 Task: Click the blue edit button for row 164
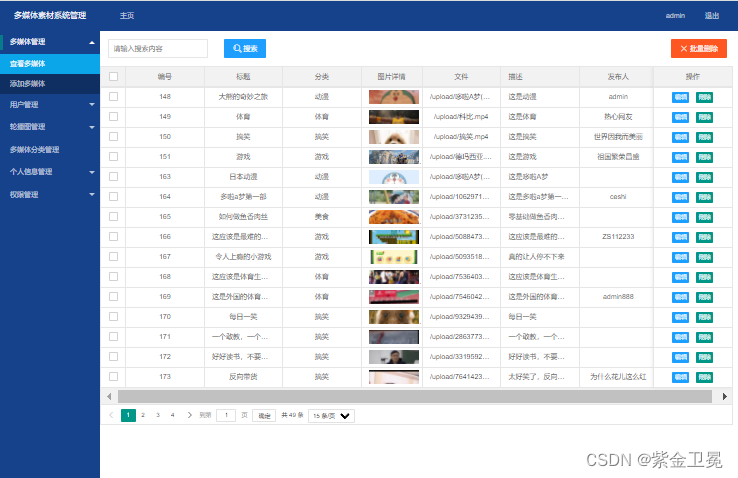(x=680, y=197)
